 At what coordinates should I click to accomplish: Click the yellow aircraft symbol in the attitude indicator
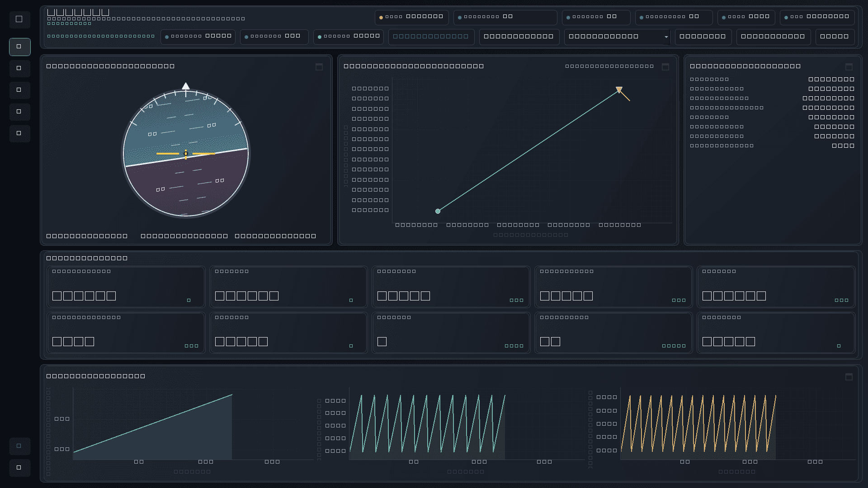click(186, 154)
